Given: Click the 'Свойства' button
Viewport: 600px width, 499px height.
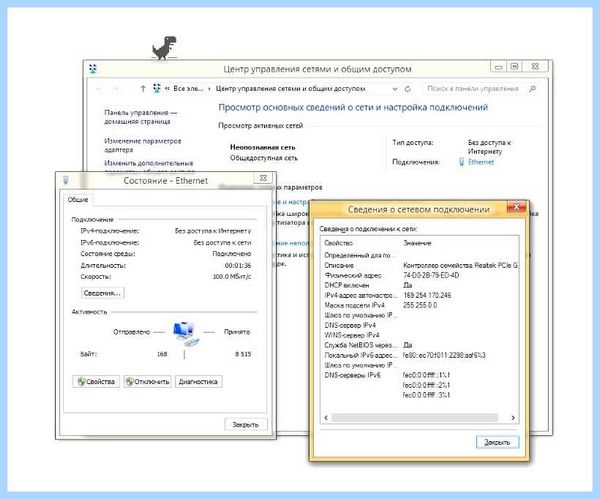Looking at the screenshot, I should pos(96,382).
